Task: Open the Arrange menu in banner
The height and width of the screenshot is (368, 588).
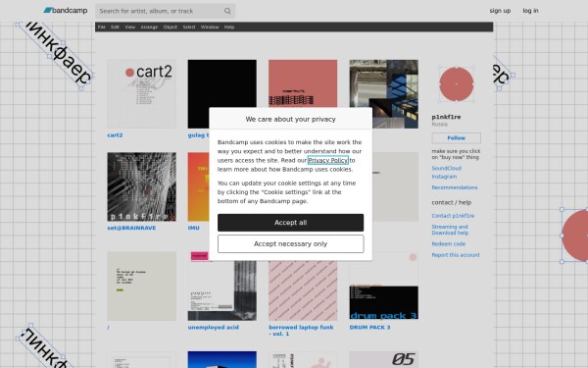Action: click(x=149, y=27)
